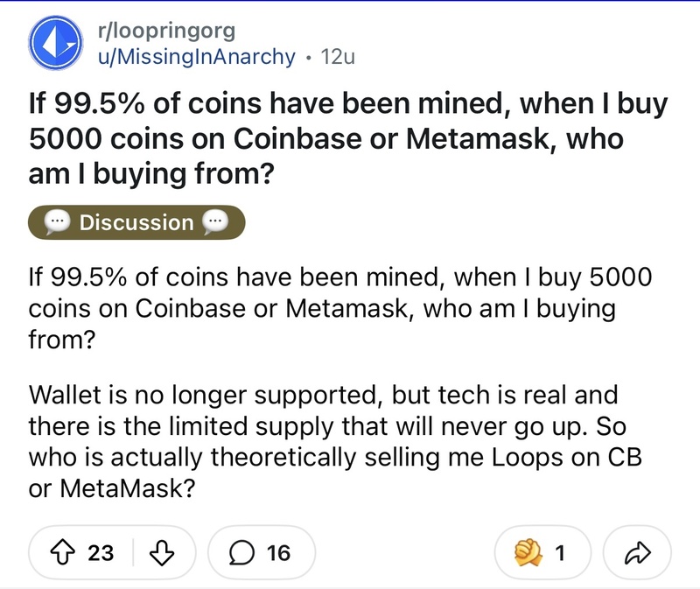Viewport: 700px width, 589px height.
Task: Click the right speech bubble in Discussion flair
Action: click(x=215, y=222)
